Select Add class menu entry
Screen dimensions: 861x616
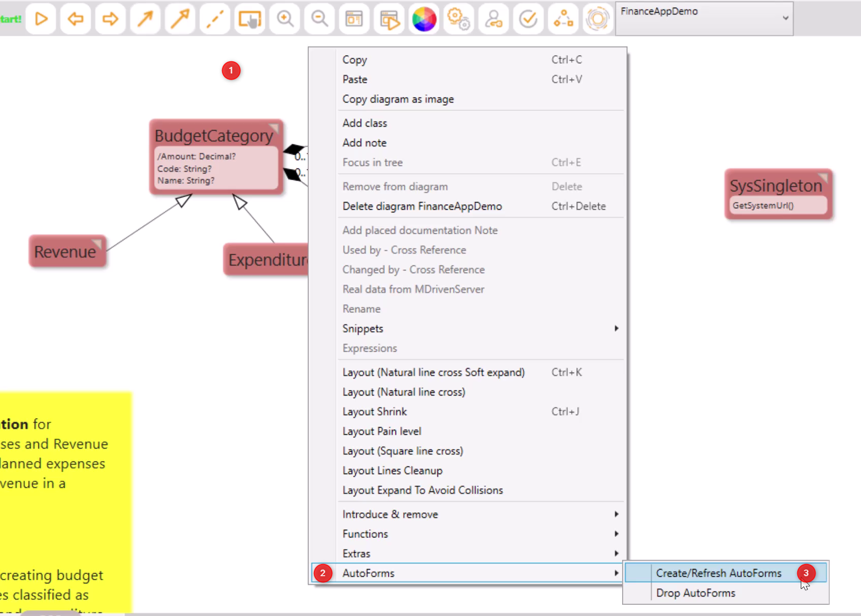pyautogui.click(x=467, y=123)
